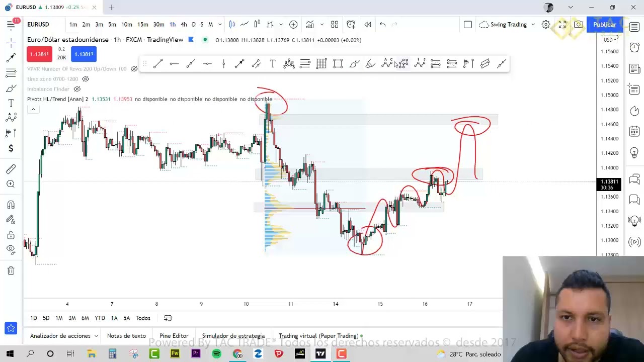Start bar replay mode
Viewport: 644px width, 362px height.
click(368, 24)
